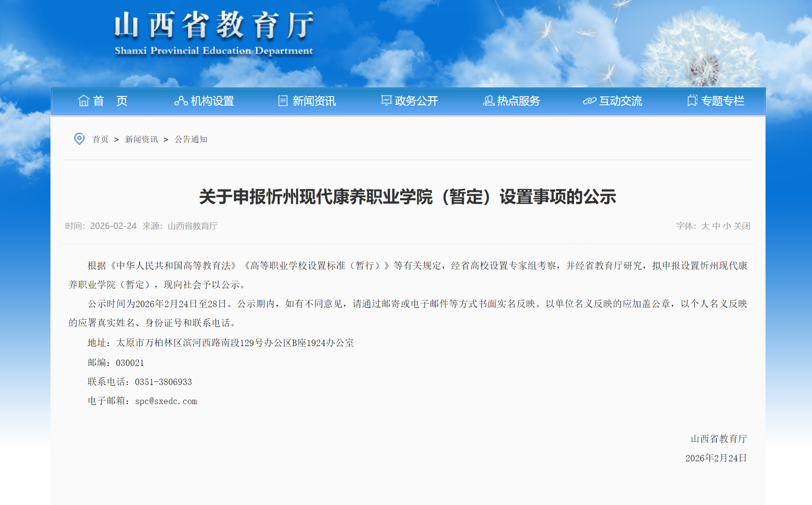The width and height of the screenshot is (812, 505).
Task: Click the 政务公开 presentation board icon
Action: (386, 101)
